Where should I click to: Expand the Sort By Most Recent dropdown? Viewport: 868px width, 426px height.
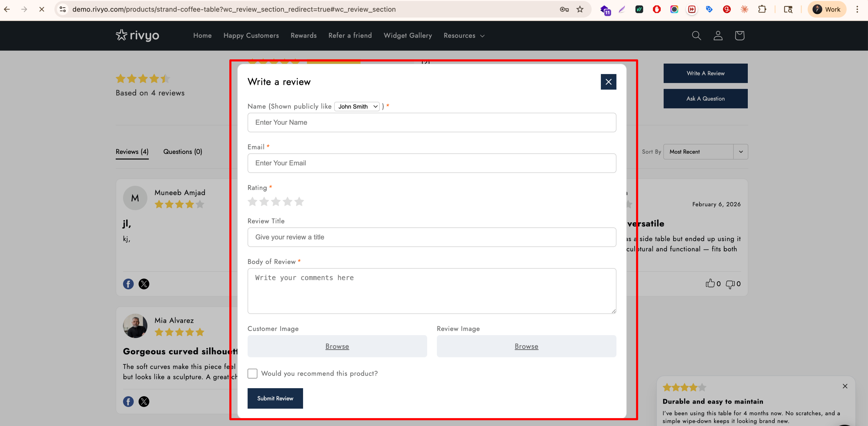pos(705,152)
